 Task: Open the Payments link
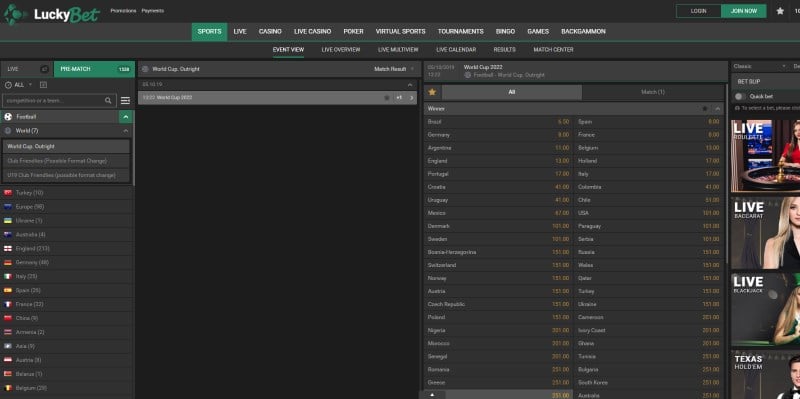(153, 11)
